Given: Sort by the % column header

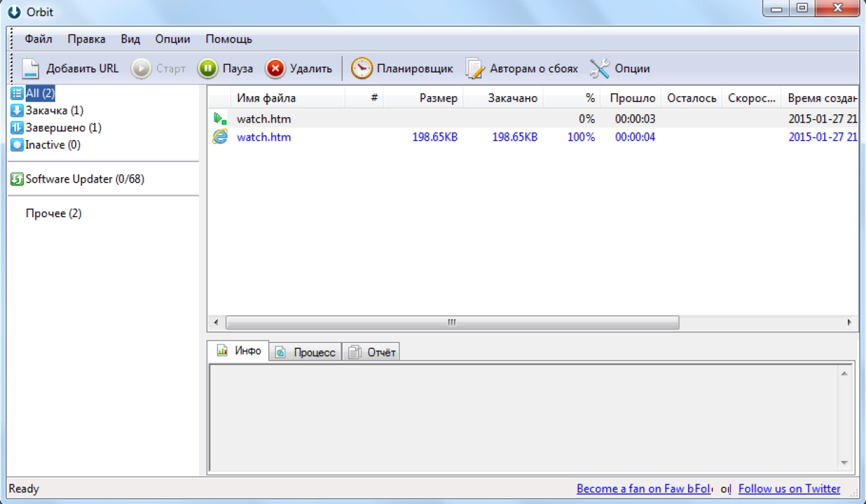Looking at the screenshot, I should [x=572, y=98].
